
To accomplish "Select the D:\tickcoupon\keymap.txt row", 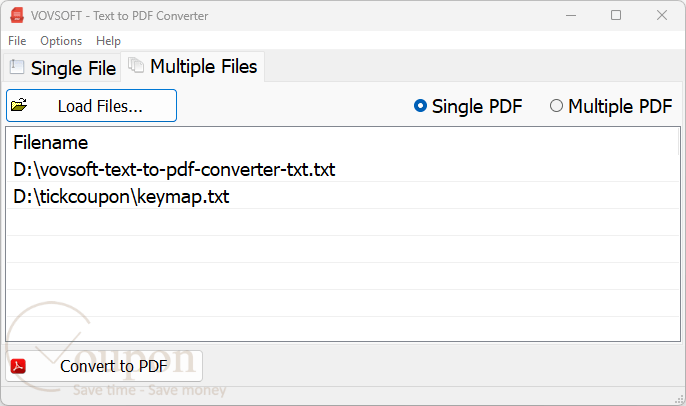I will 343,196.
